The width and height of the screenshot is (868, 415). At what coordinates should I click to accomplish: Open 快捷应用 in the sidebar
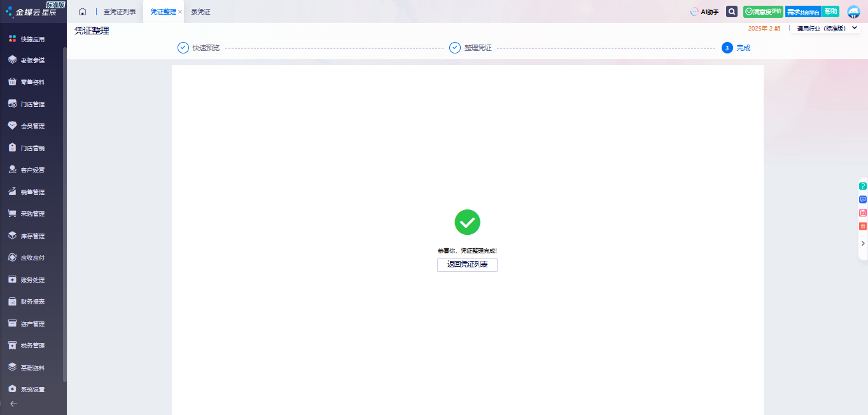pyautogui.click(x=32, y=39)
